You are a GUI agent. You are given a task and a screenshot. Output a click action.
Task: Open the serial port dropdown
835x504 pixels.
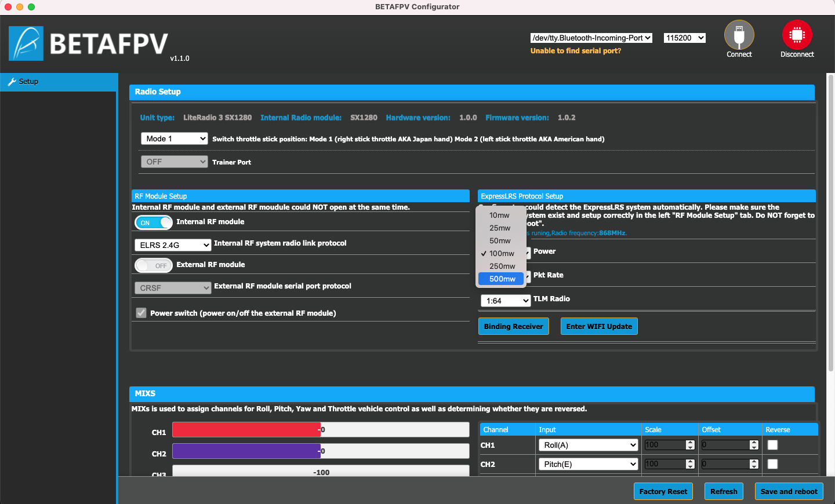[591, 38]
